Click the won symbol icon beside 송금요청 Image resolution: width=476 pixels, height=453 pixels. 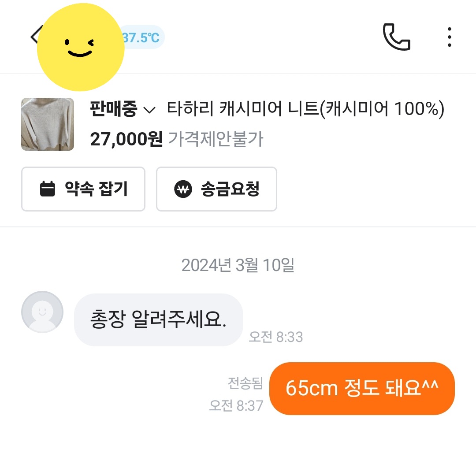[183, 189]
